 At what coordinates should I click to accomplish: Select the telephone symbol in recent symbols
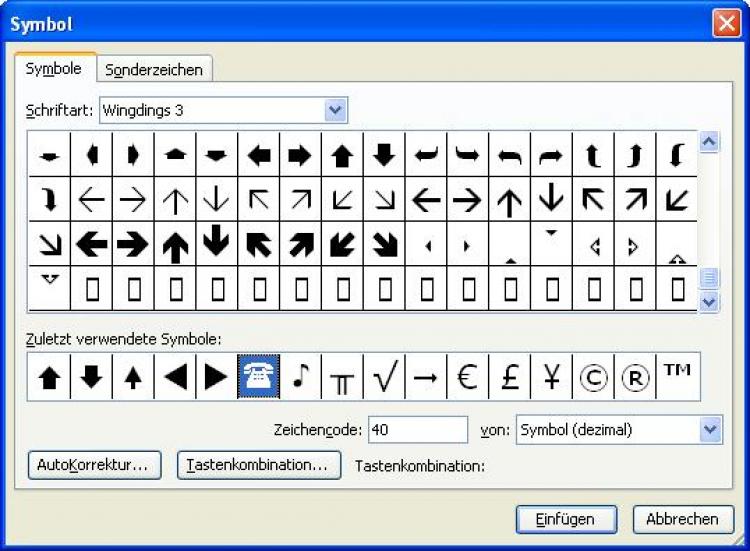pos(258,377)
